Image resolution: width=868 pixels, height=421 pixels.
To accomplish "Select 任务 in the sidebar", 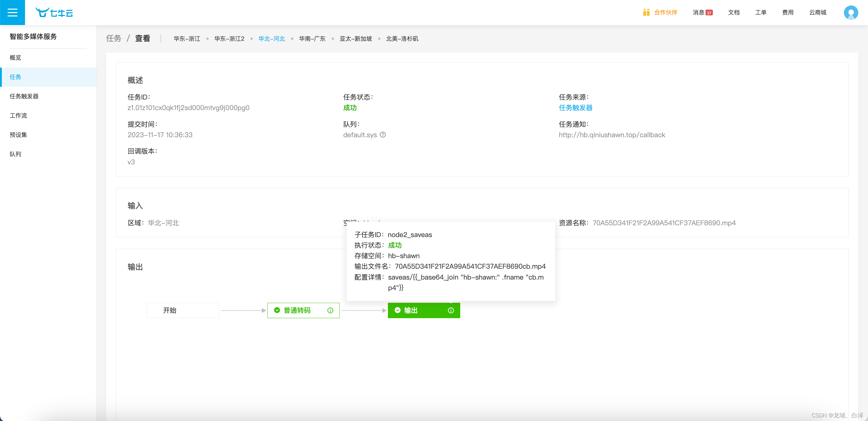I will click(x=48, y=77).
